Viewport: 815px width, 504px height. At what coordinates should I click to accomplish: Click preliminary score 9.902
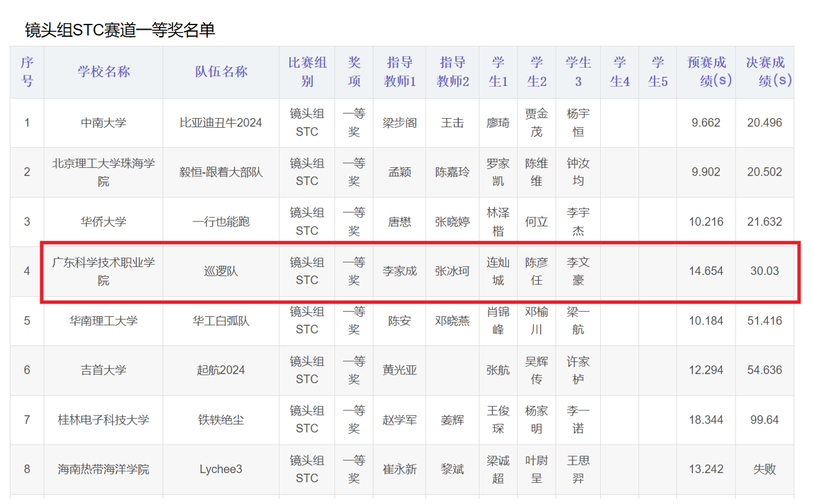tap(706, 172)
